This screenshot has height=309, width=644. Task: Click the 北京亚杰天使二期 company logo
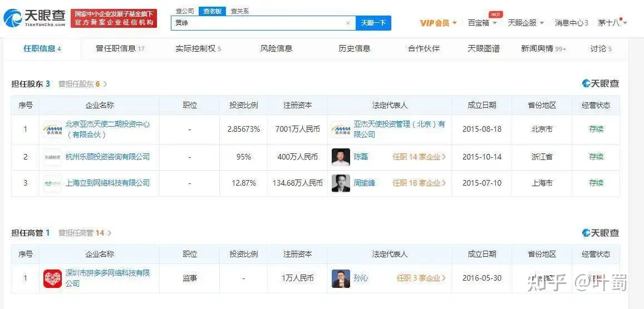[x=53, y=129]
